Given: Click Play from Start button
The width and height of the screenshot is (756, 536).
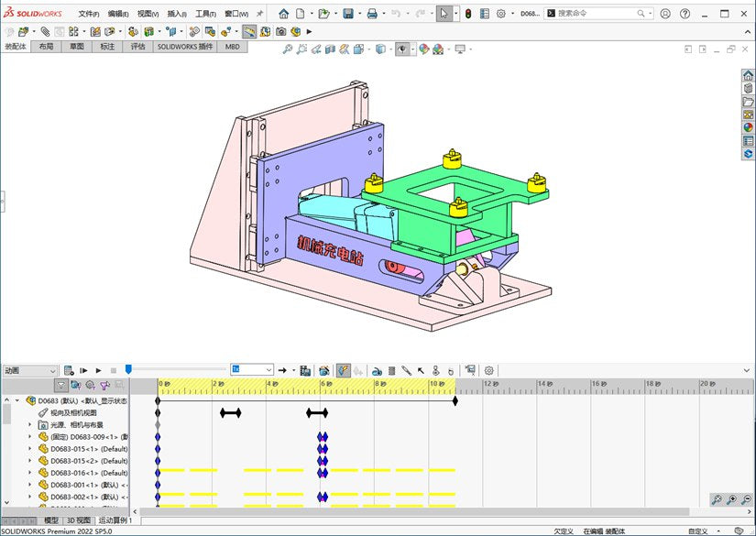Looking at the screenshot, I should [x=83, y=371].
